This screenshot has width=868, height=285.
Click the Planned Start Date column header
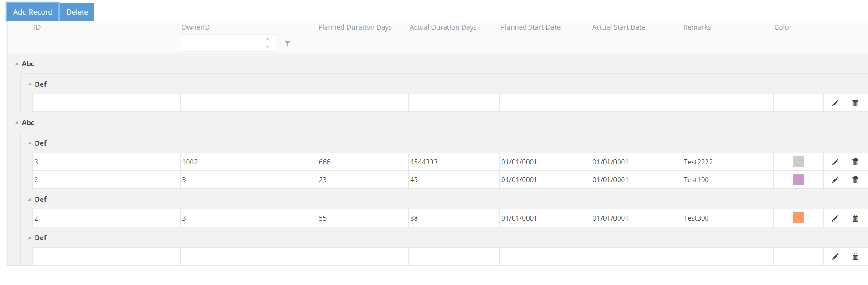click(530, 27)
